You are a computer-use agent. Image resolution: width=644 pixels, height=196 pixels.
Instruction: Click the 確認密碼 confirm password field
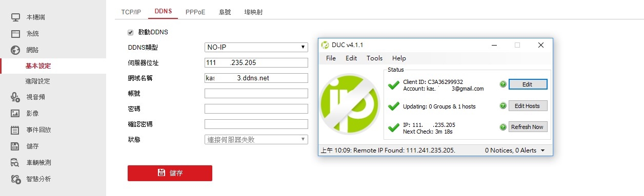pos(256,124)
